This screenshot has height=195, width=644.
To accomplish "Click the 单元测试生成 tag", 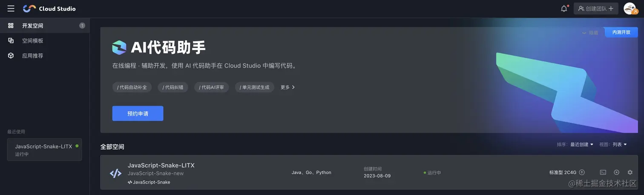I will [254, 87].
